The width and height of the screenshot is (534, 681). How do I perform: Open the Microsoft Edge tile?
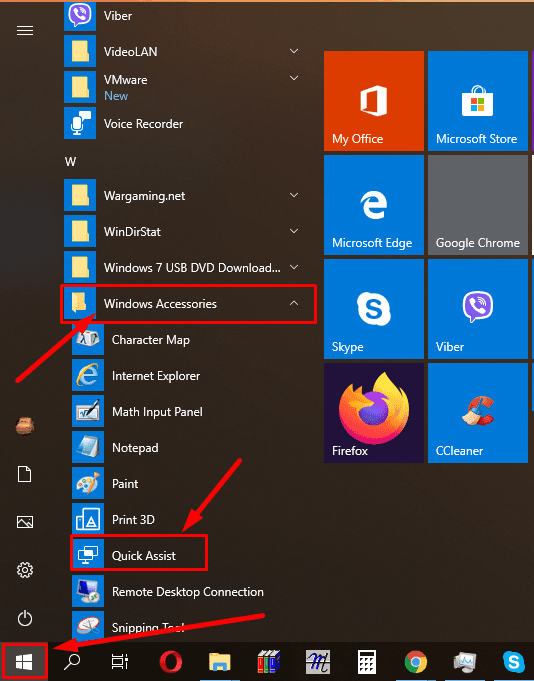tap(374, 205)
